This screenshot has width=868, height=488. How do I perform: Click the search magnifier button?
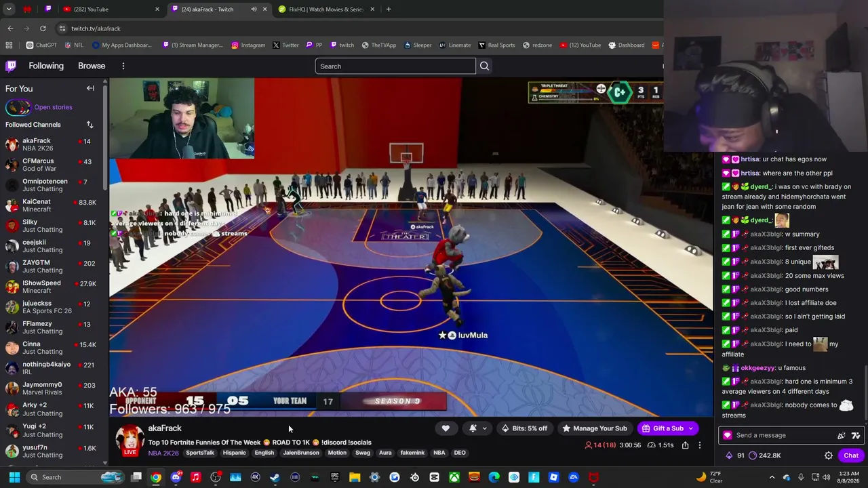tap(484, 66)
